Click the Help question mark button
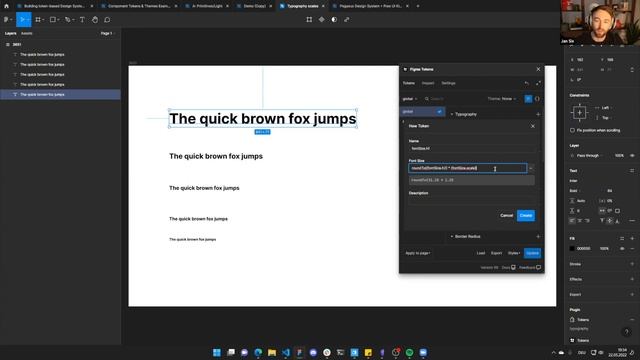Screen dimensions: 640x360 (626, 332)
